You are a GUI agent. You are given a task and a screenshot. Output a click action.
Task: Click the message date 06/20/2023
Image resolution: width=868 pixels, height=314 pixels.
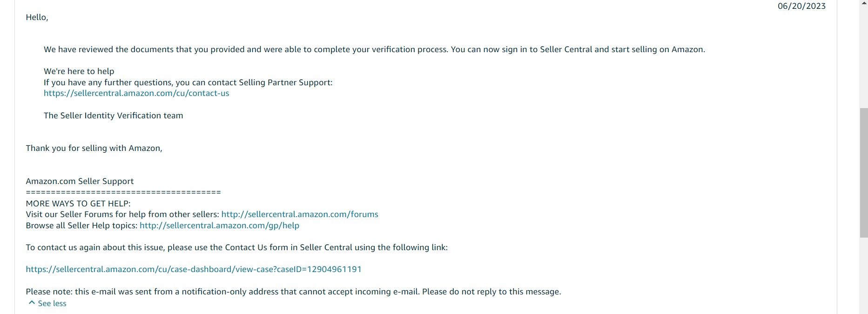click(801, 6)
